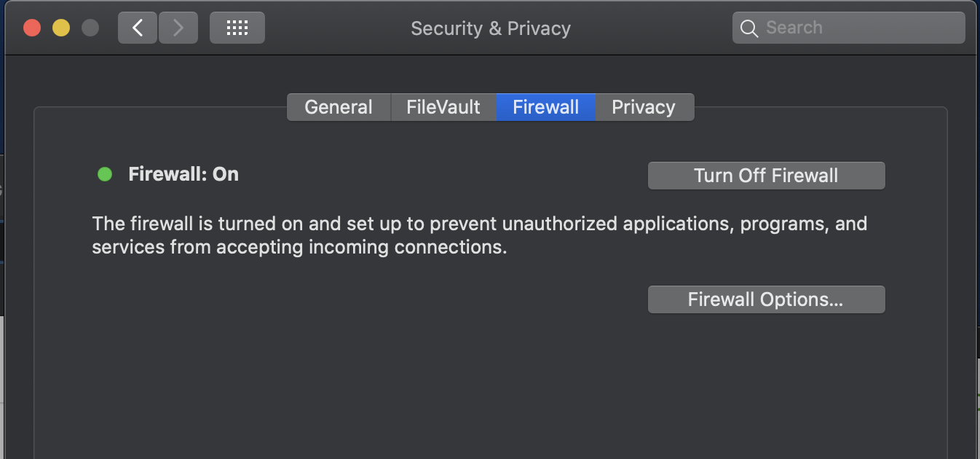Screen dimensions: 980x459
Task: Turn off the firewall
Action: 767,176
